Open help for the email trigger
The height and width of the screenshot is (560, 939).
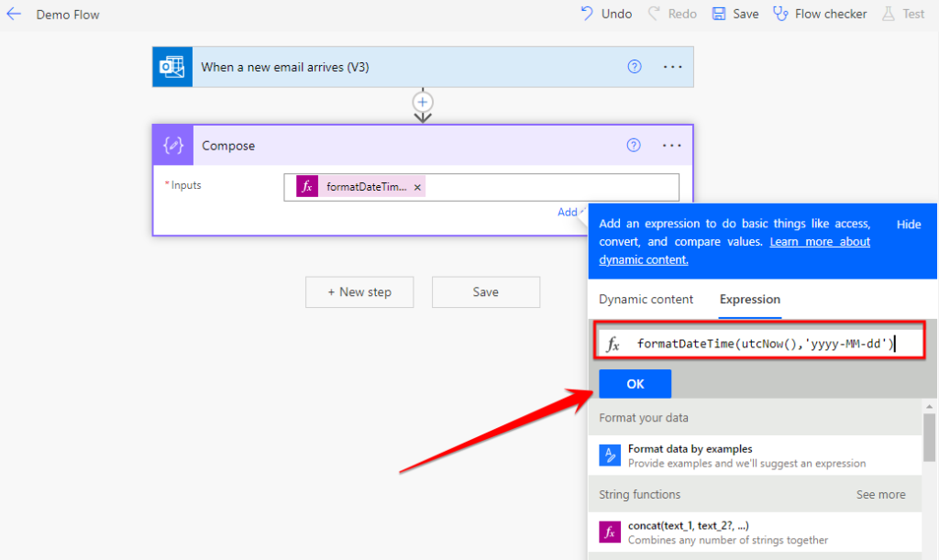[x=635, y=67]
